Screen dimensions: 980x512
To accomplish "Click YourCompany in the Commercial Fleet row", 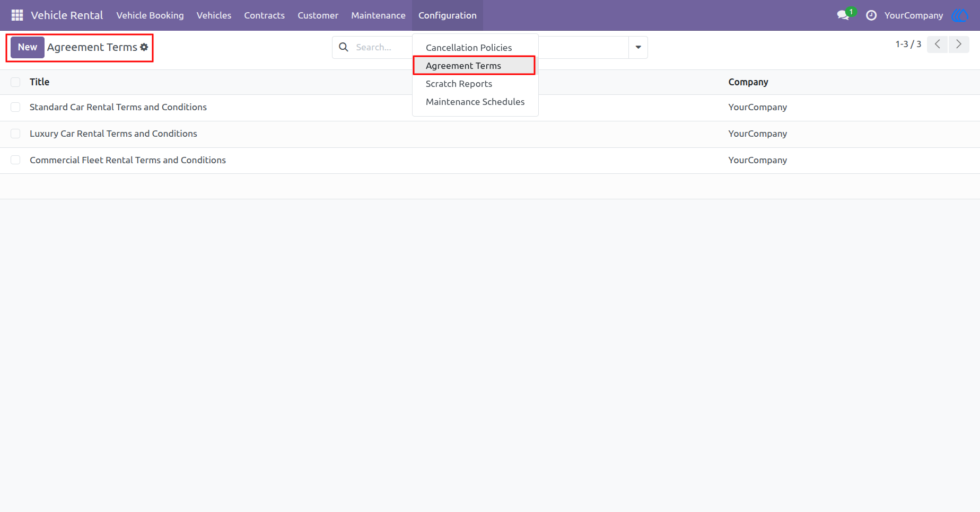I will 757,160.
